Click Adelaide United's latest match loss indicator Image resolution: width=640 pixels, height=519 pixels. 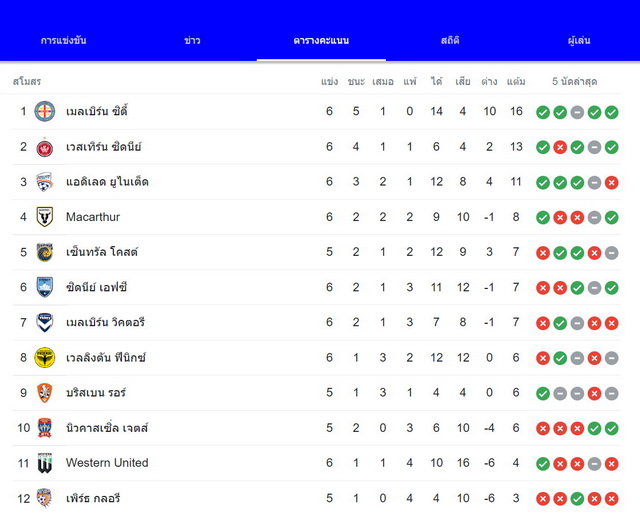611,182
